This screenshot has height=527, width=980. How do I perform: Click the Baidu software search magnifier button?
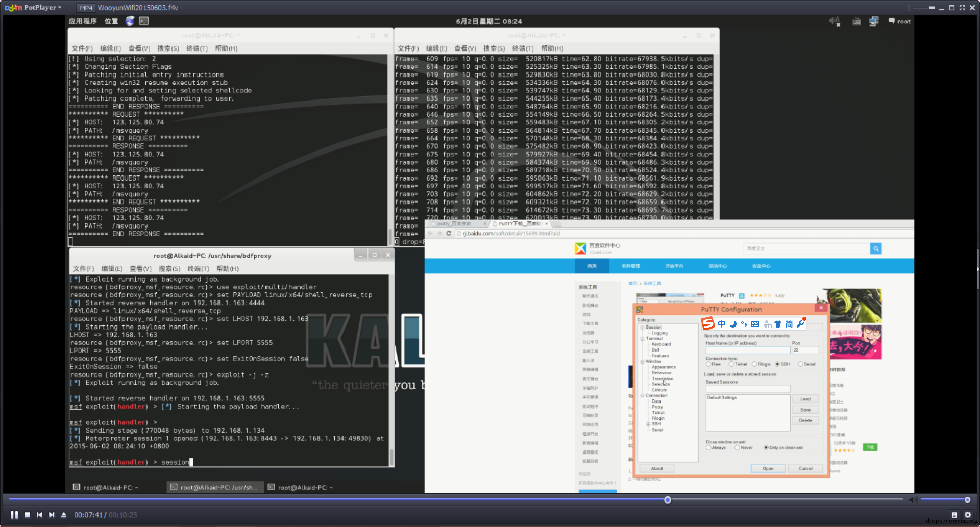[x=876, y=248]
